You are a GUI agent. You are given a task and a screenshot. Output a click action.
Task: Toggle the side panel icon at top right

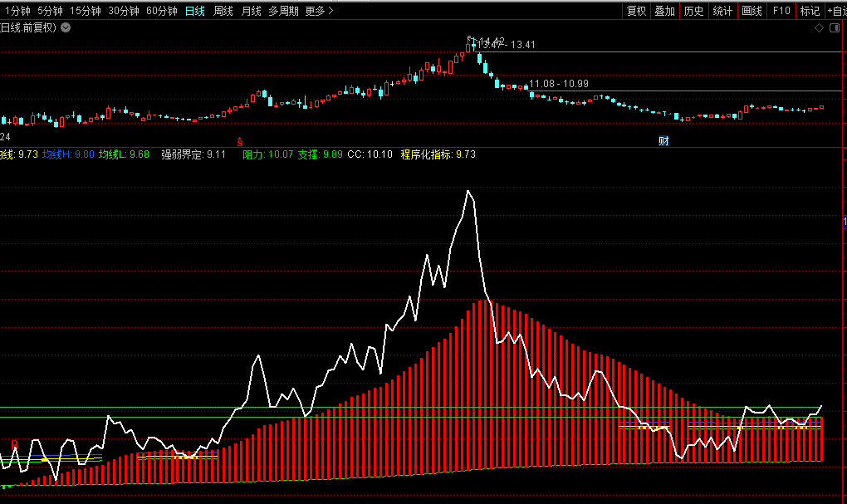834,28
